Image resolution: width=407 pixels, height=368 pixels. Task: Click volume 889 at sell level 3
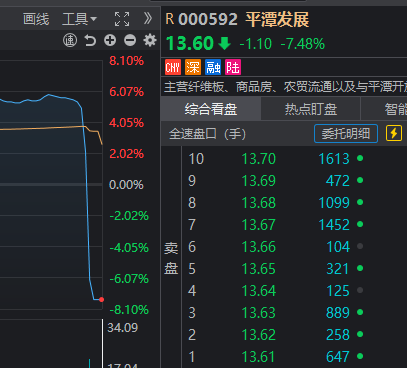(x=338, y=313)
